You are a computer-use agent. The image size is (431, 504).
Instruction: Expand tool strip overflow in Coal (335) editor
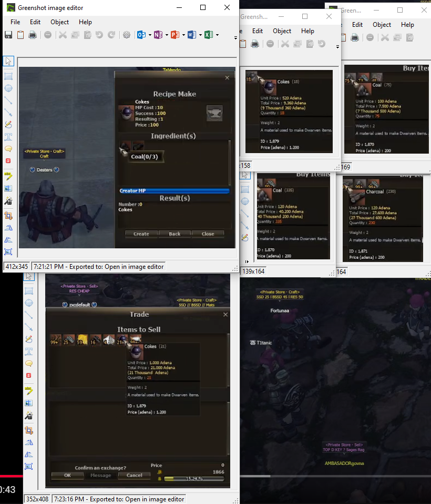[247, 261]
